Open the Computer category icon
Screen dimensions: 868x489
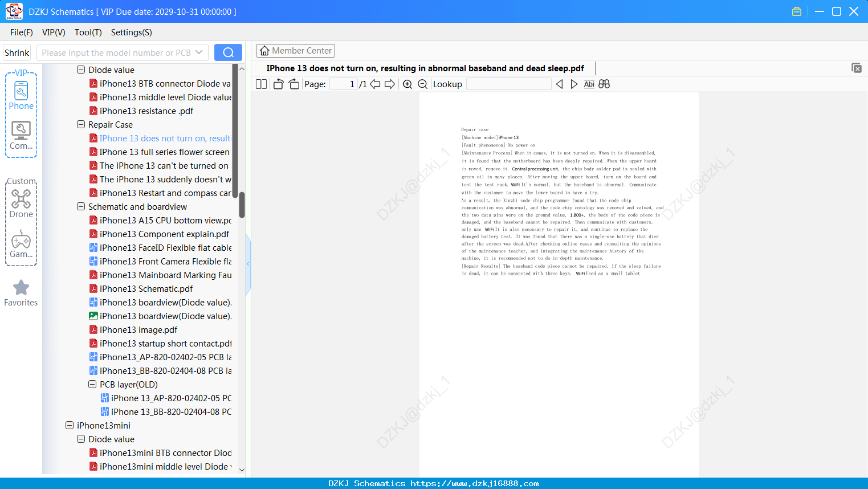click(21, 136)
